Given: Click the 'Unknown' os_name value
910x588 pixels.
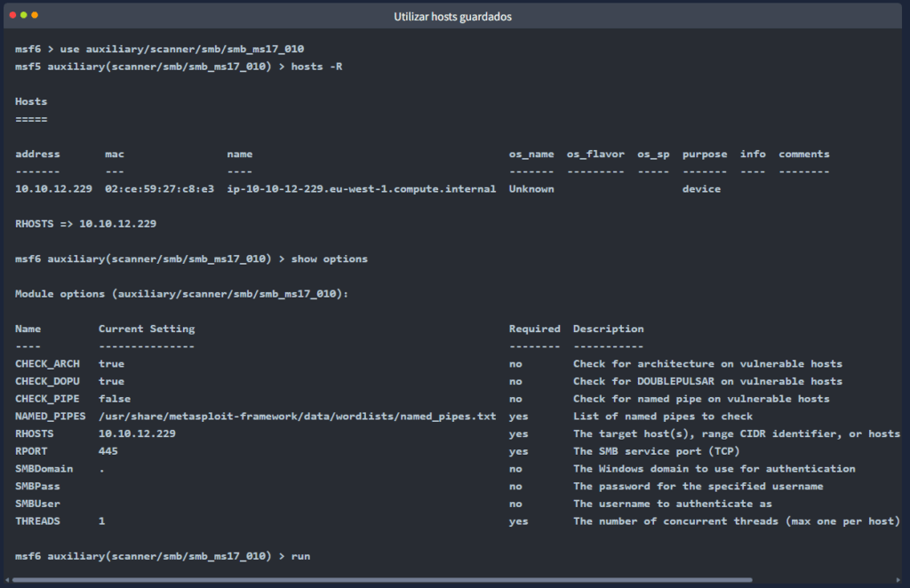Looking at the screenshot, I should (x=531, y=189).
